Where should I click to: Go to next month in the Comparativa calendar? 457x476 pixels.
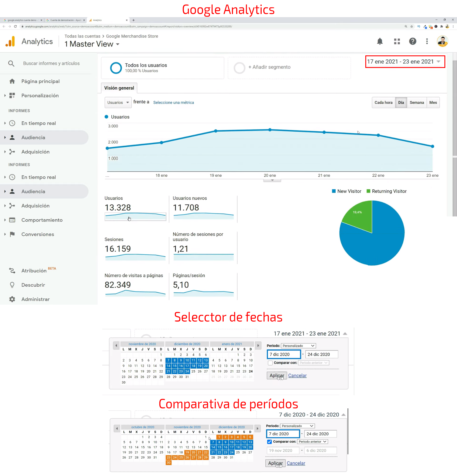[257, 429]
